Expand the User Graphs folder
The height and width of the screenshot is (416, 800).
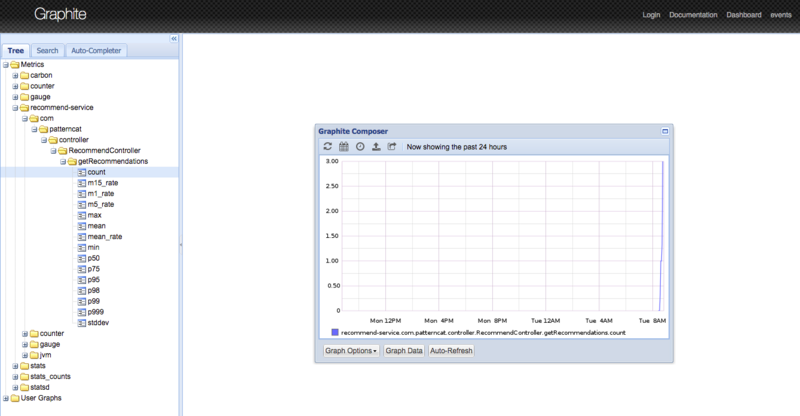click(6, 398)
